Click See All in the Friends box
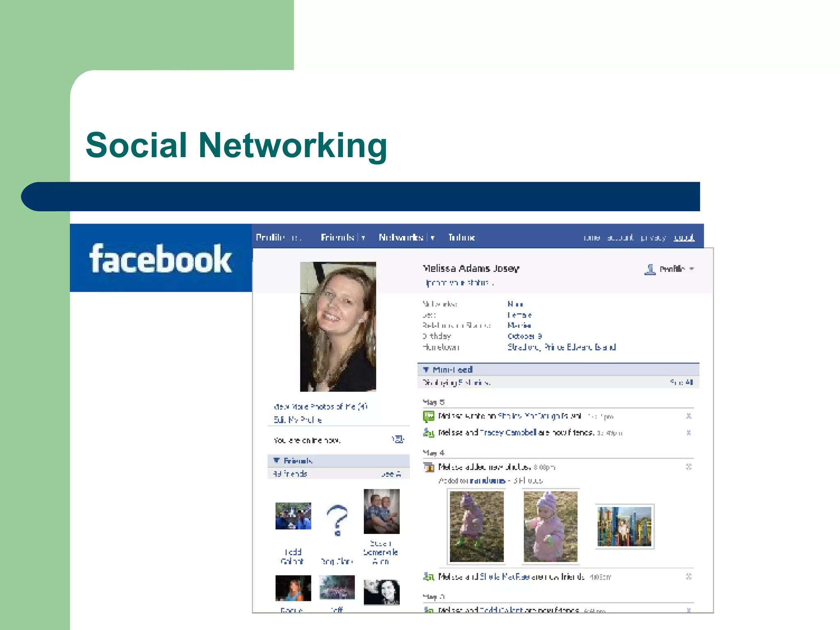 point(390,474)
